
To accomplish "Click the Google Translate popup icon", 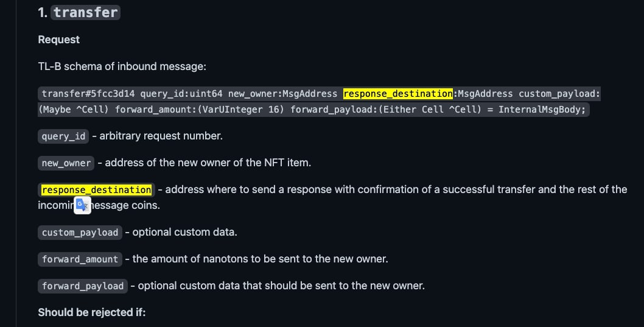I will 82,205.
